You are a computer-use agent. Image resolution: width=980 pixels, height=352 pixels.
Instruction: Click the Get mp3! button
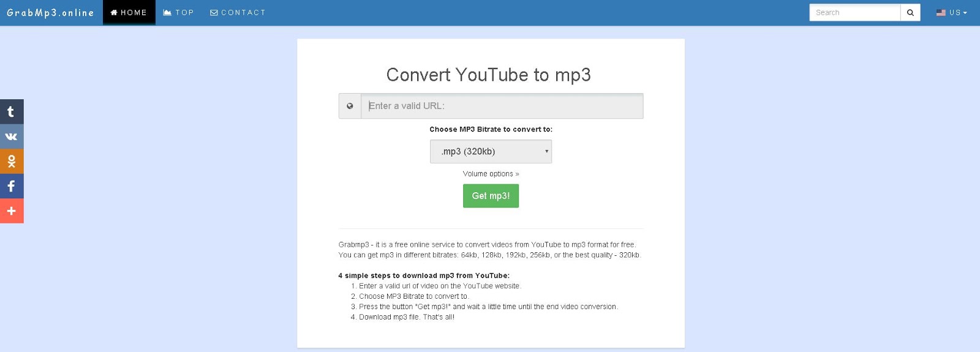pyautogui.click(x=491, y=196)
